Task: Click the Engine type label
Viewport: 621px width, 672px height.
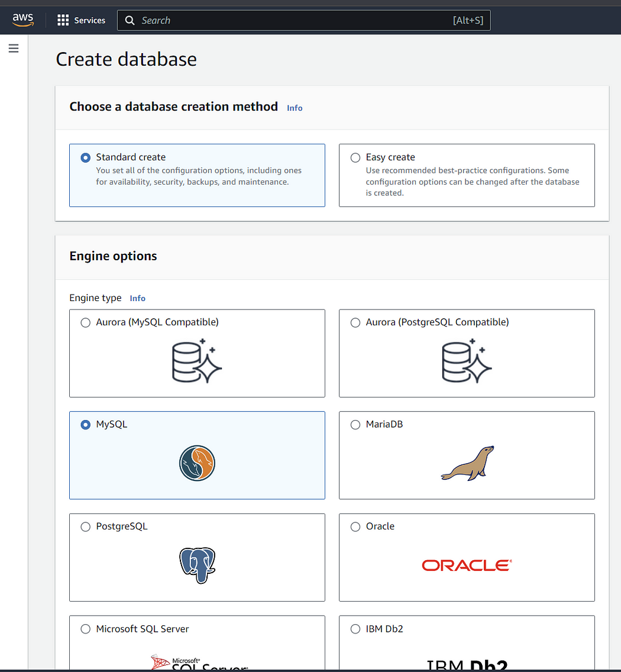Action: pyautogui.click(x=95, y=298)
